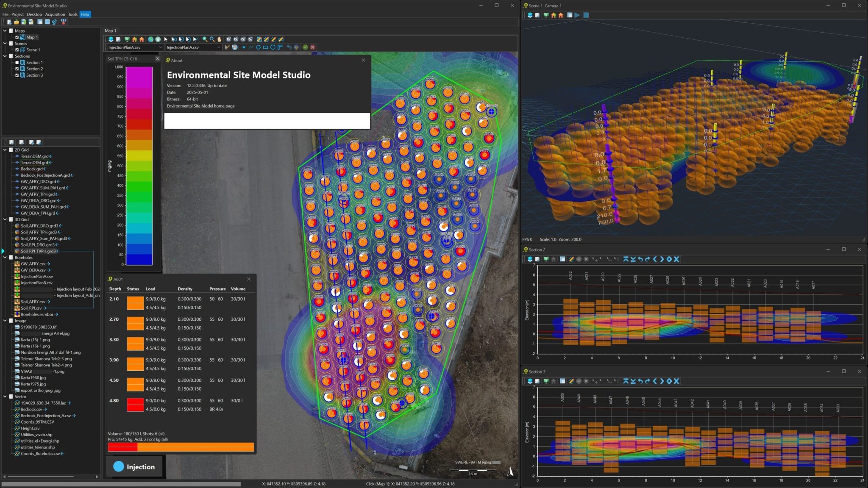This screenshot has height=488, width=868.
Task: Open the Acquisition menu
Action: (55, 14)
